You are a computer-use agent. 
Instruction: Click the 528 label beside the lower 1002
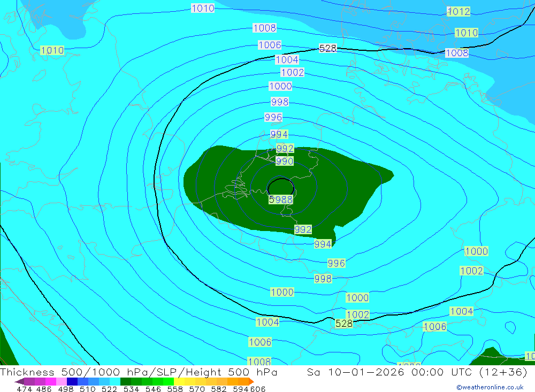coord(344,324)
